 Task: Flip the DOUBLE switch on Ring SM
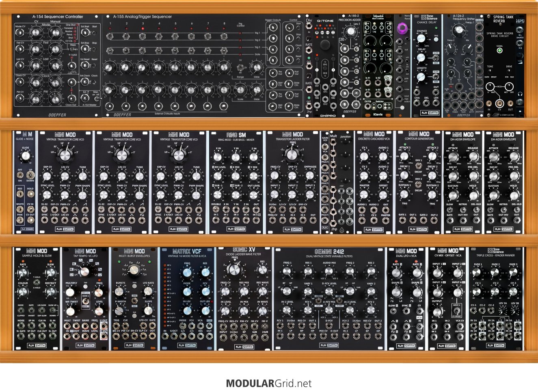[216, 209]
